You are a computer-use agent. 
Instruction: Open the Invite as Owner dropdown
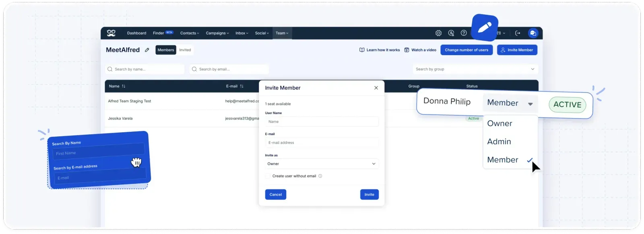coord(322,164)
